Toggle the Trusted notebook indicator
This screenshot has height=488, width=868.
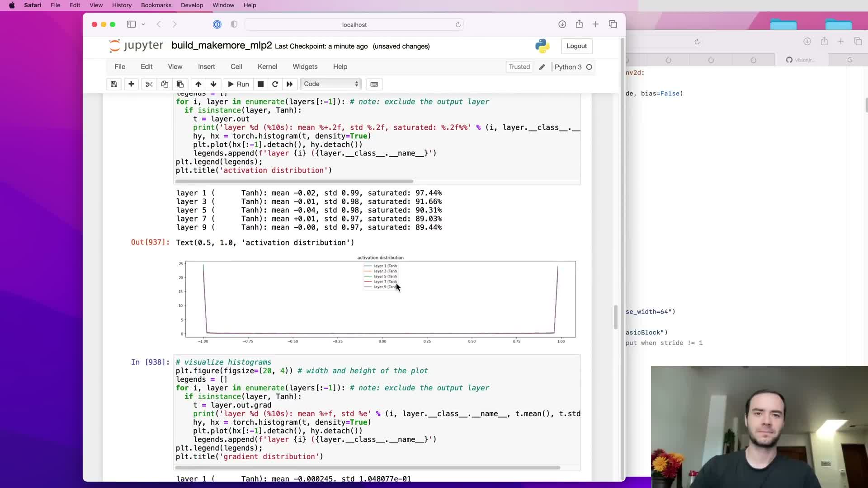(x=519, y=67)
